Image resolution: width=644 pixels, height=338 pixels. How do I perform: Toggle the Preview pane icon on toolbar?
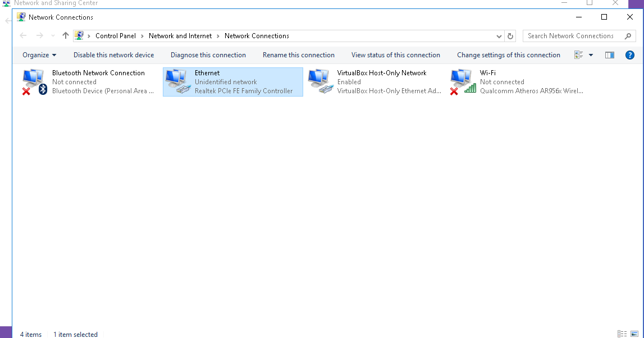[609, 55]
